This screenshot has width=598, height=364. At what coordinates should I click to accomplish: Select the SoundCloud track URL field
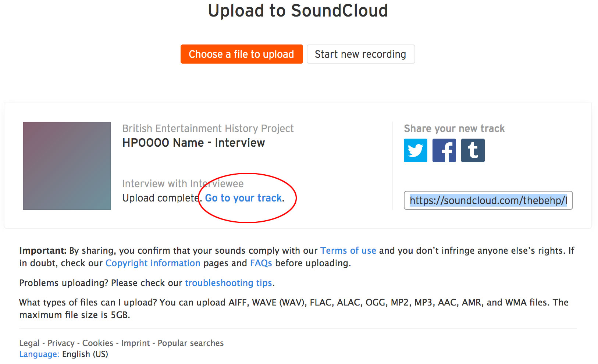(x=488, y=200)
